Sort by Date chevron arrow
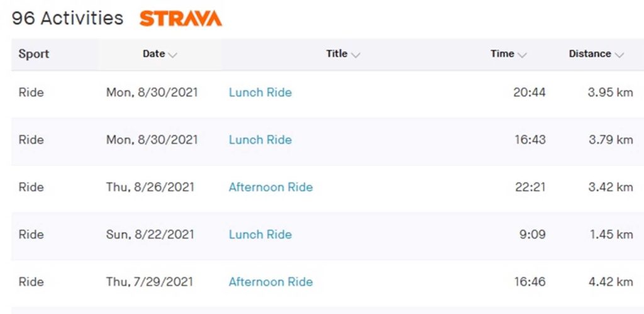 tap(173, 55)
